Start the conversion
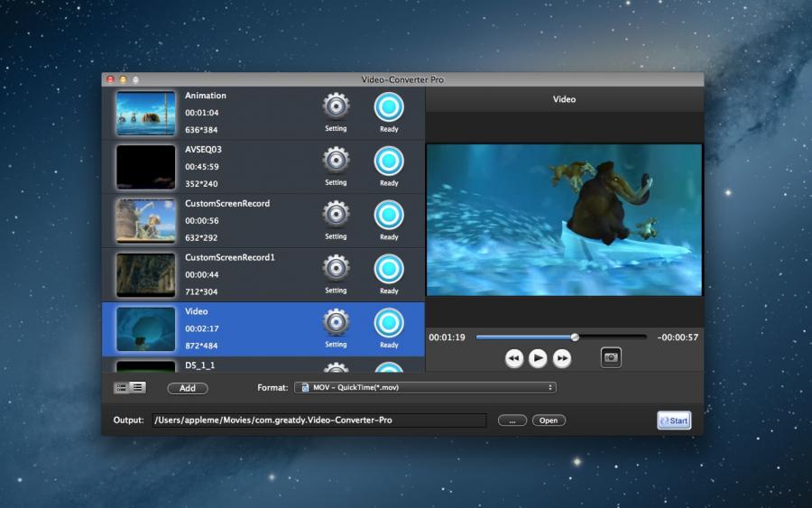The width and height of the screenshot is (812, 508). [674, 420]
